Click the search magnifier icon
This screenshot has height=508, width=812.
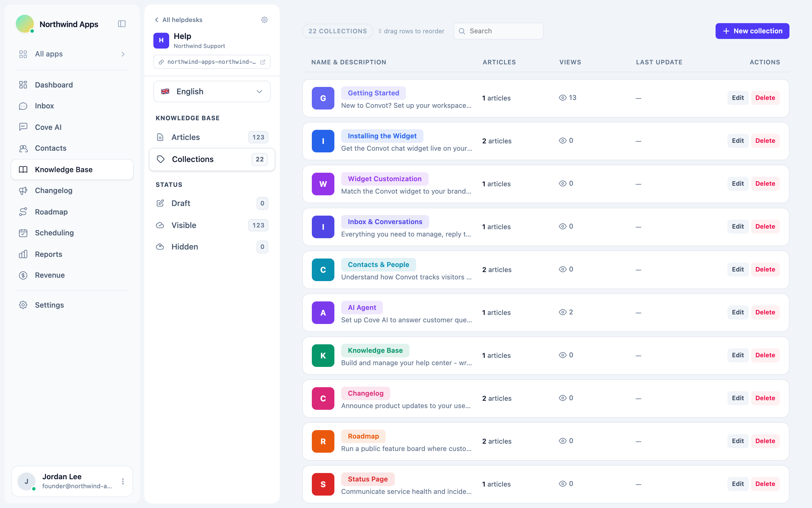(x=462, y=31)
